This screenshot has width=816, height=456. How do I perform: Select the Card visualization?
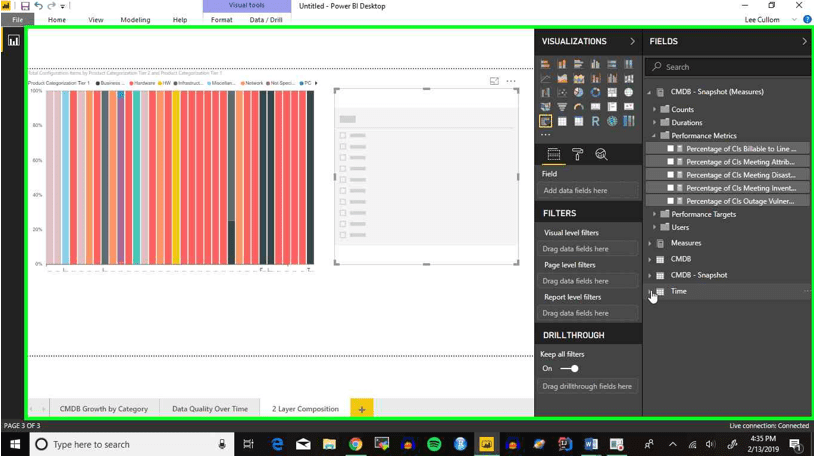coord(595,107)
